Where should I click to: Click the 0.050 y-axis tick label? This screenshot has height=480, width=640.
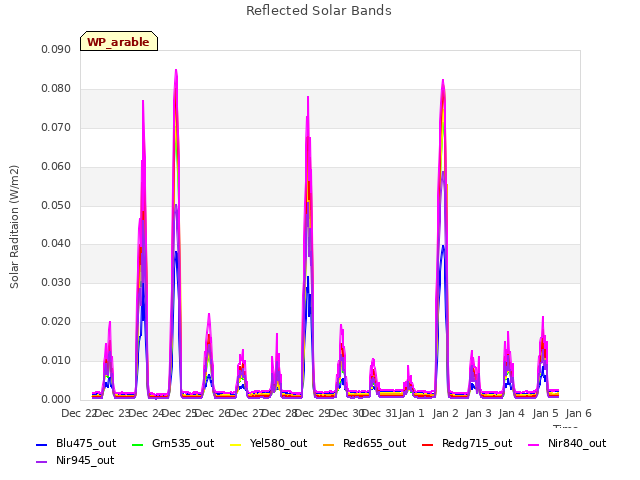[x=56, y=205]
